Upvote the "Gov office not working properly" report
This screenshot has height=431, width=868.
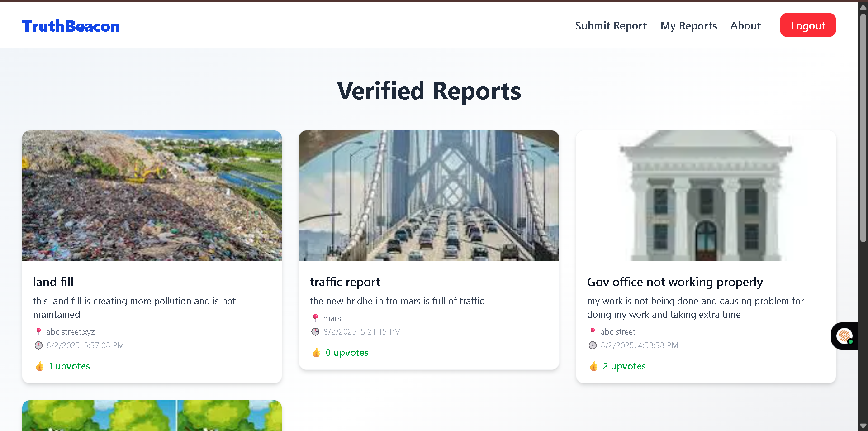[617, 366]
